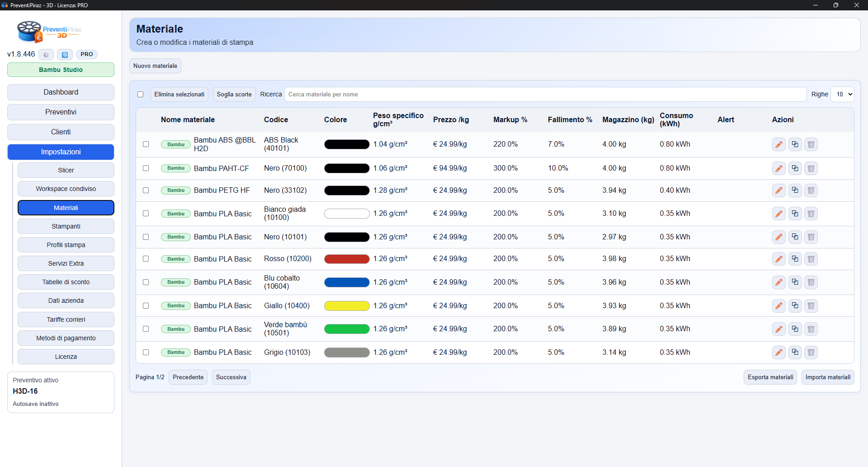868x467 pixels.
Task: Click pencil icon for Blu cobalto (10604)
Action: 778,282
